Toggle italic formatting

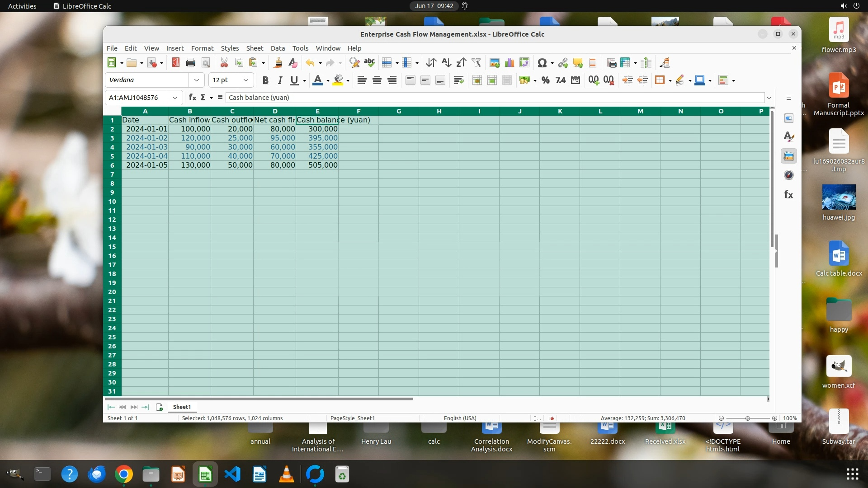(280, 80)
